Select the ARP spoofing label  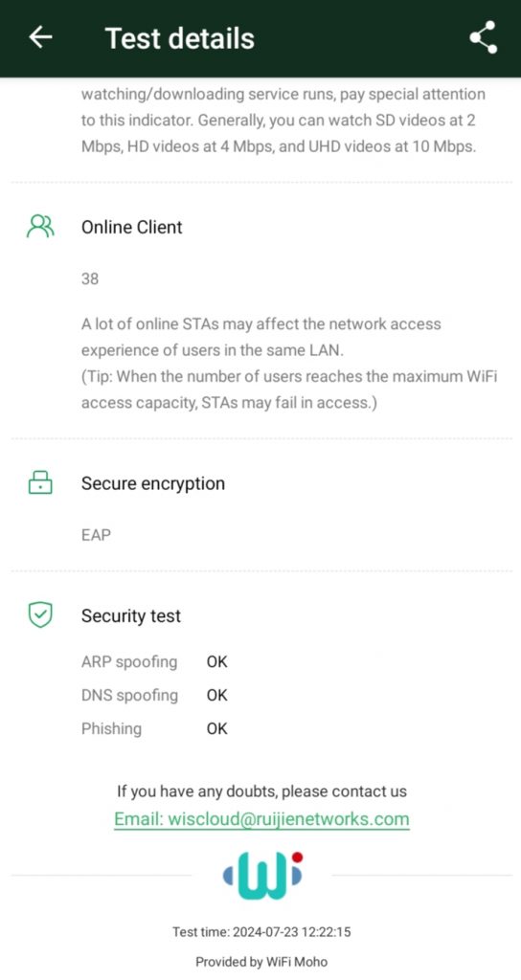click(129, 662)
